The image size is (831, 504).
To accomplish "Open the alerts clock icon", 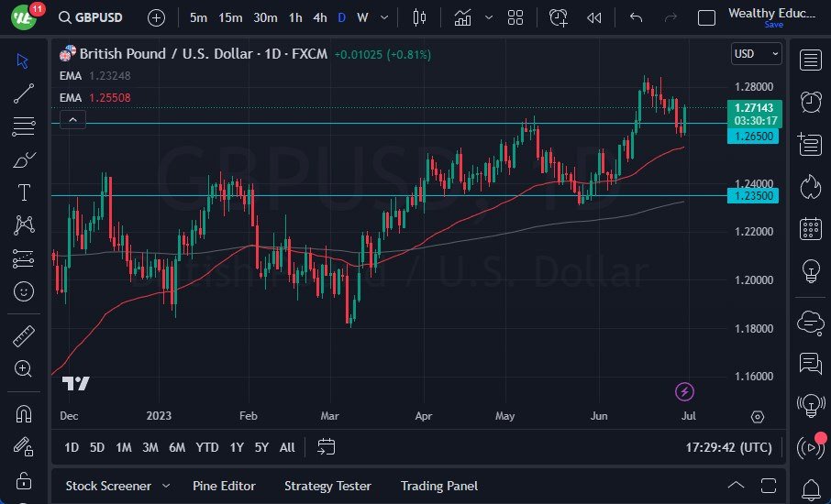I will click(x=810, y=102).
